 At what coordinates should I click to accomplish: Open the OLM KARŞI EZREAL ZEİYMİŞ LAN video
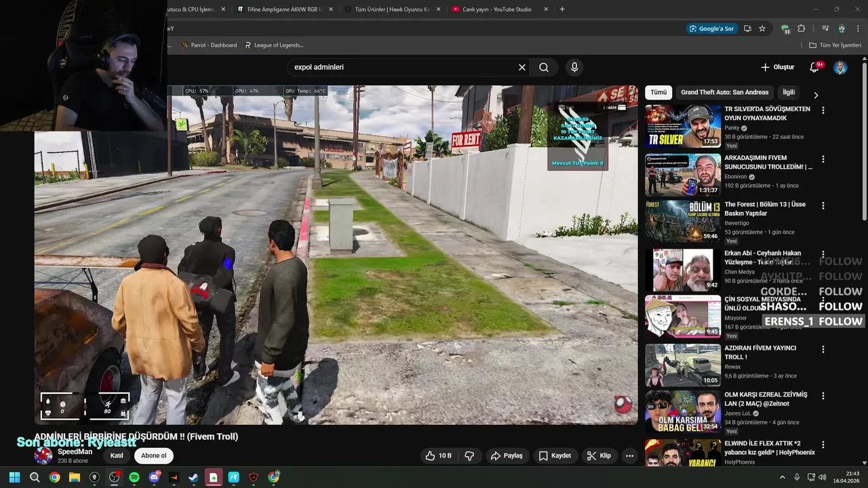point(683,411)
